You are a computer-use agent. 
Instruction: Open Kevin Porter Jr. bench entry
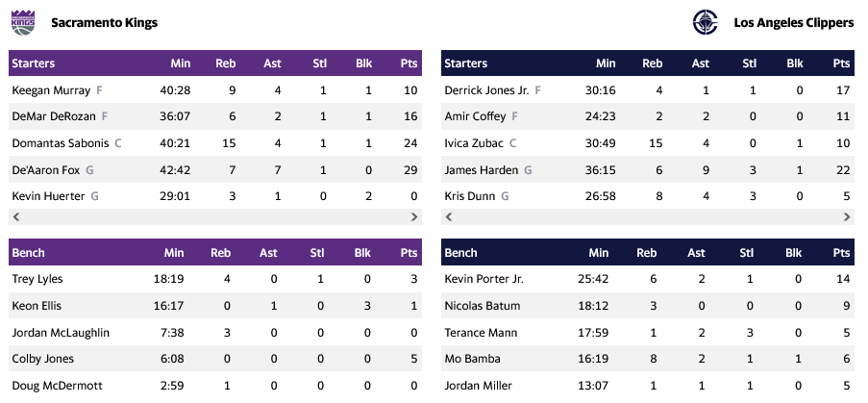click(x=484, y=279)
